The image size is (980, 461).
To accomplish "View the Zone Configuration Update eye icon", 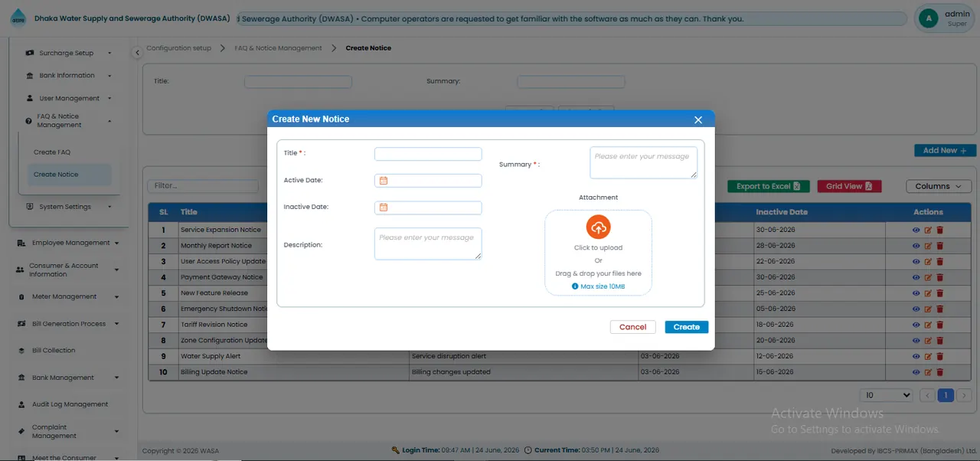I will pos(916,341).
